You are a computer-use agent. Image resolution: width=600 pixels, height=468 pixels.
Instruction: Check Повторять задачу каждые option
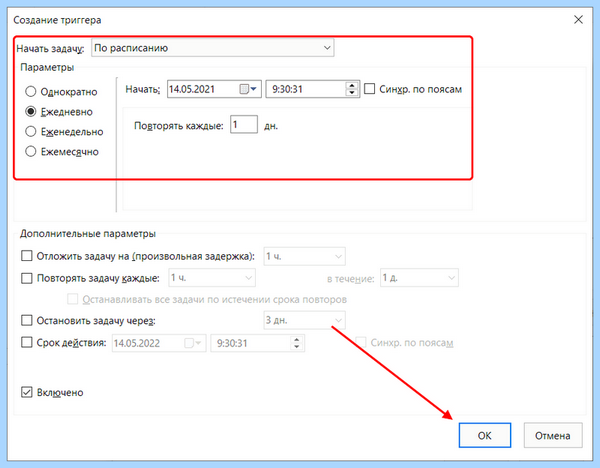(x=26, y=278)
